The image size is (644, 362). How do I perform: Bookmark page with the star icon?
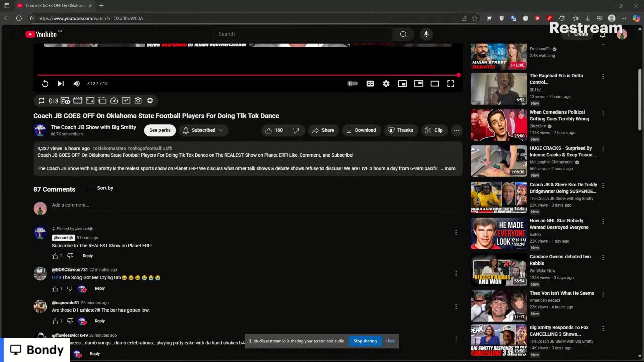[474, 18]
